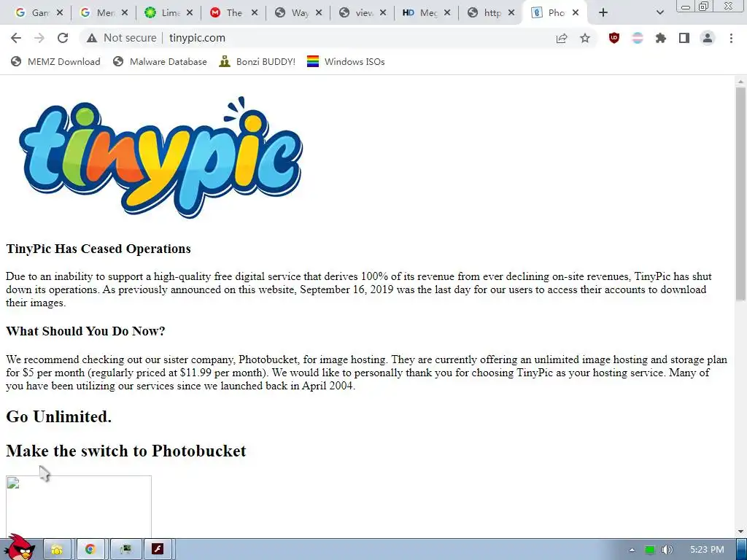Switch to the Lime tab
Image resolution: width=747 pixels, height=560 pixels.
pos(163,13)
